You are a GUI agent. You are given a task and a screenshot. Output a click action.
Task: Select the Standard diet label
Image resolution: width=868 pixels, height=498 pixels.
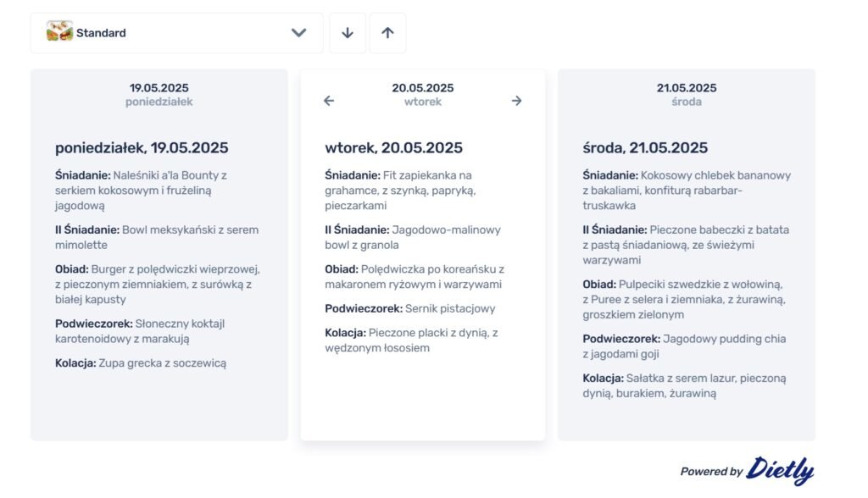(101, 33)
